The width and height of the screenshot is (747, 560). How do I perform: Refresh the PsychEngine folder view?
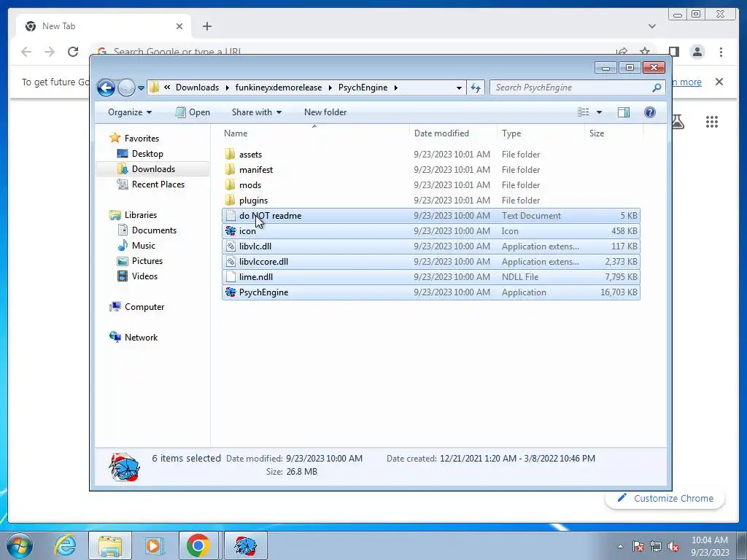(476, 87)
